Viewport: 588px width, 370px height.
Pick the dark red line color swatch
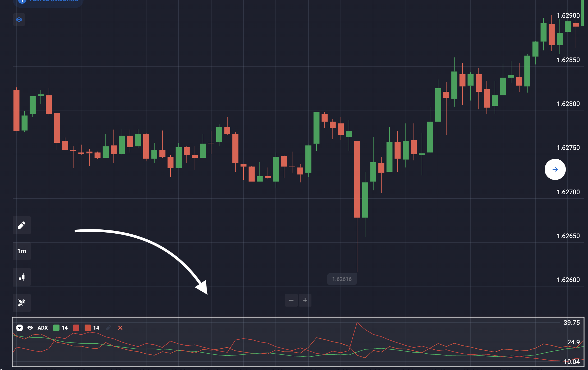[76, 328]
